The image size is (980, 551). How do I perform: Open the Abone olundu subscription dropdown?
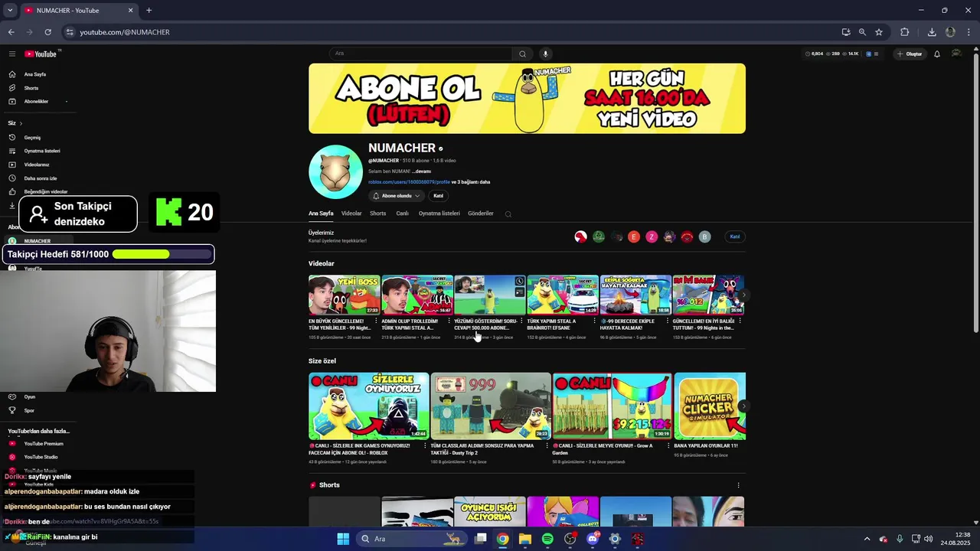(x=397, y=196)
